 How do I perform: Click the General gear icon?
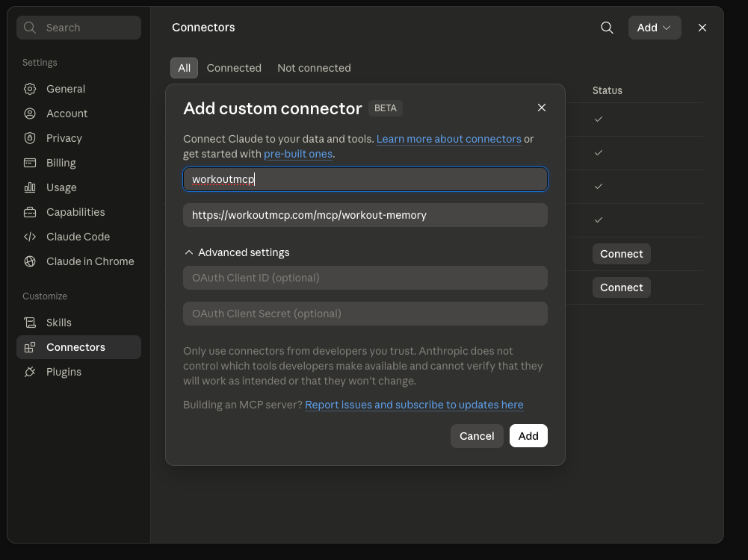coord(30,89)
